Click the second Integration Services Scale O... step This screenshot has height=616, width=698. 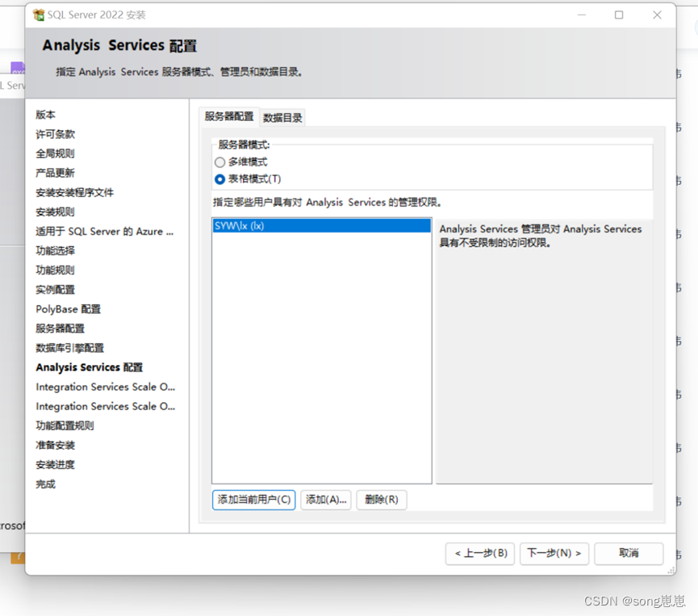point(106,407)
